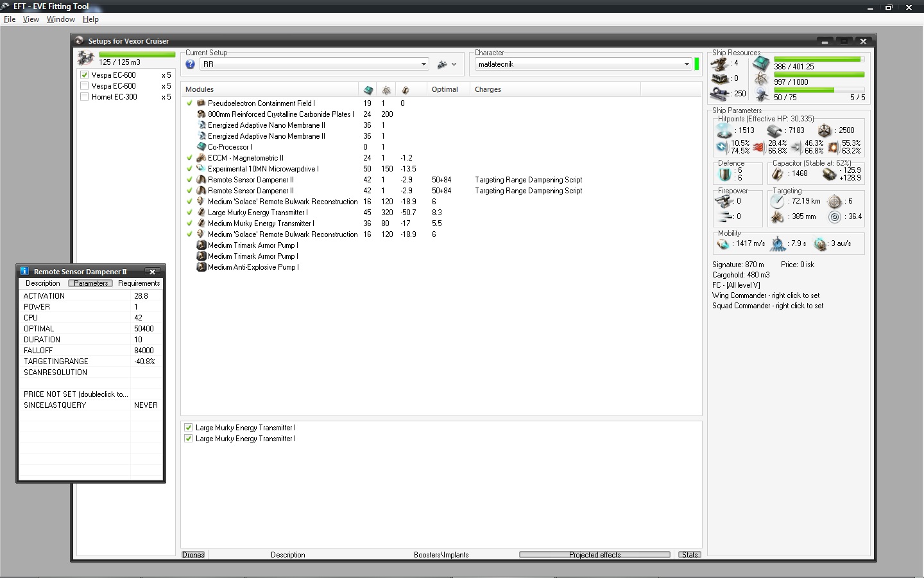Click the turret hardpoints icon in Ship Resources
This screenshot has width=924, height=578.
pyautogui.click(x=720, y=64)
